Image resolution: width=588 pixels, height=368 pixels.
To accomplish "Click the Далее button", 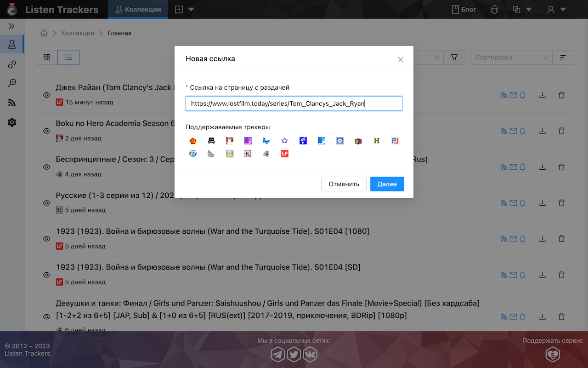I will pyautogui.click(x=387, y=184).
